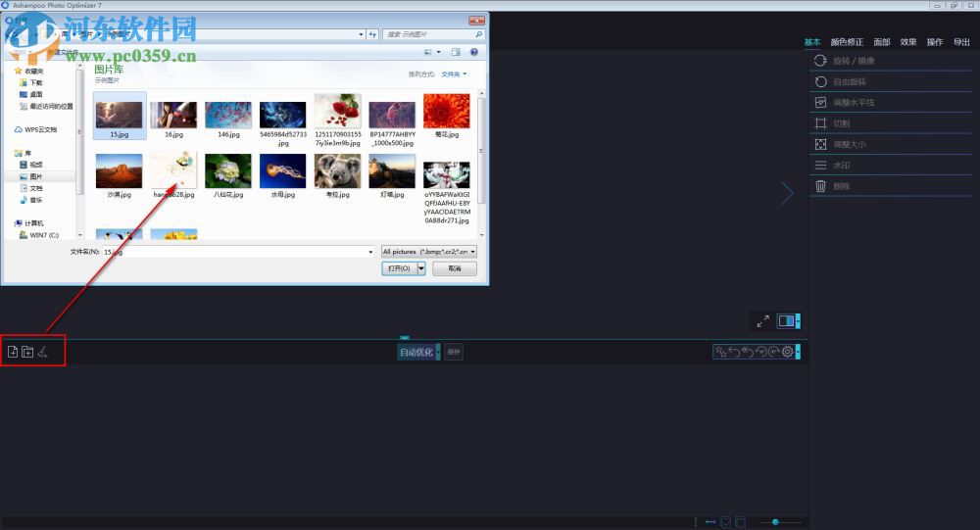This screenshot has height=530, width=980.
Task: Adjust the thumbnail zoom slider handle
Action: point(775,522)
